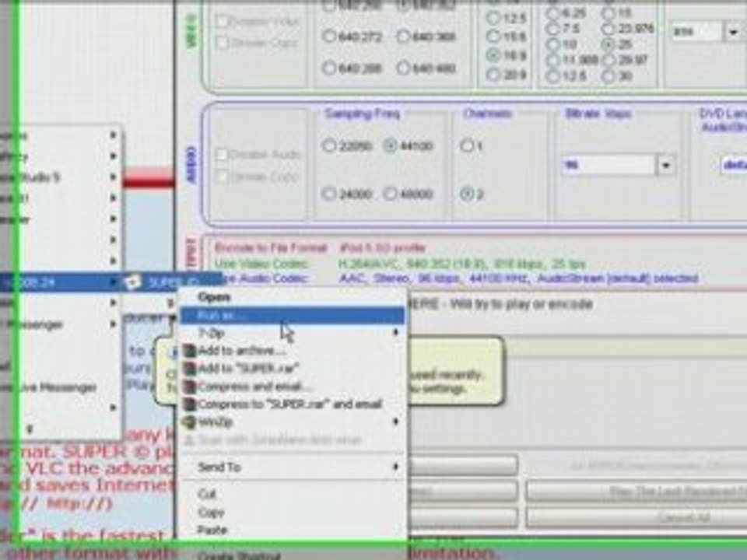The height and width of the screenshot is (560, 747).
Task: Select 48000 sampling frequency
Action: [390, 194]
